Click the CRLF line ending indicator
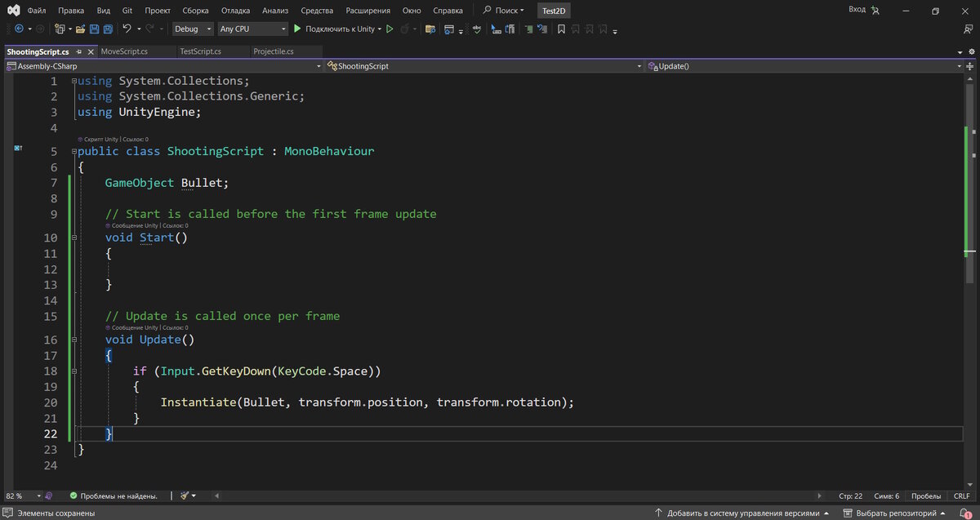The width and height of the screenshot is (980, 520). pyautogui.click(x=962, y=496)
